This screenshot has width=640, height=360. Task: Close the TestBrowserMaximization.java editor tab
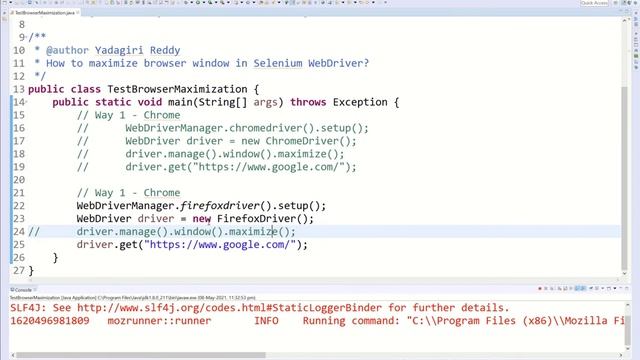78,13
